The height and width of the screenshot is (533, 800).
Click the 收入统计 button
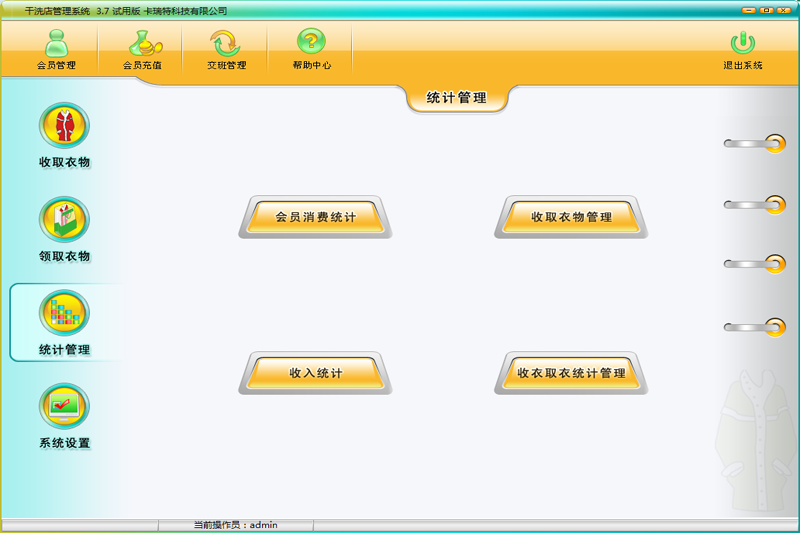coord(315,373)
